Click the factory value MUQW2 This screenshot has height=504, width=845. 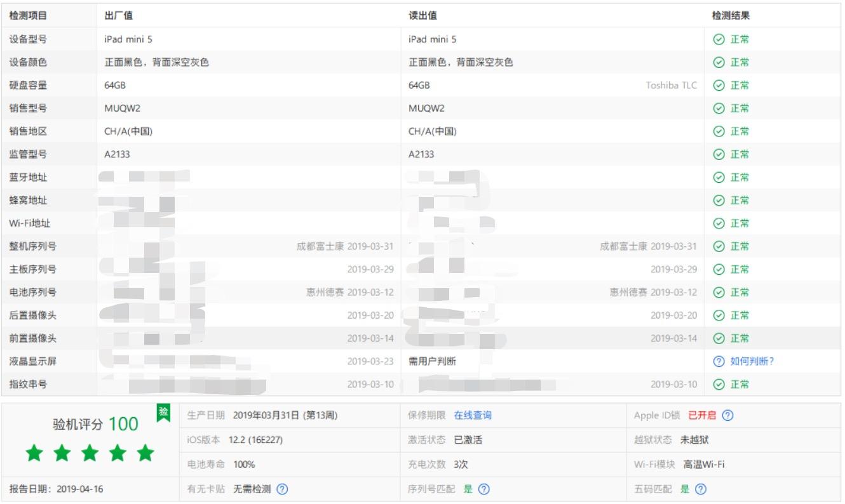click(123, 109)
